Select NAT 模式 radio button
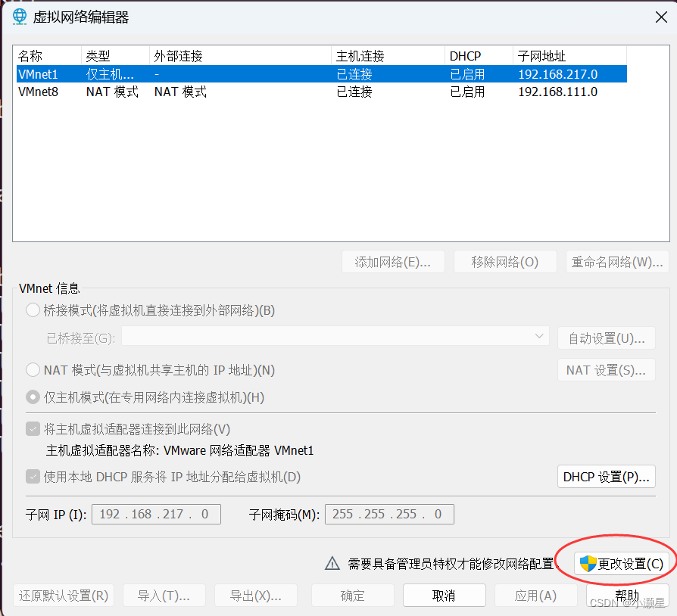 (x=33, y=370)
